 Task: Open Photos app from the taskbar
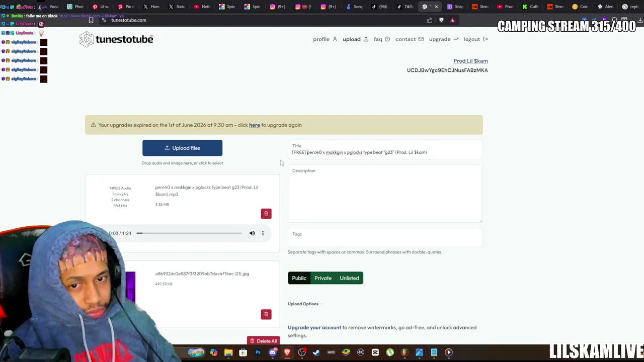419,352
